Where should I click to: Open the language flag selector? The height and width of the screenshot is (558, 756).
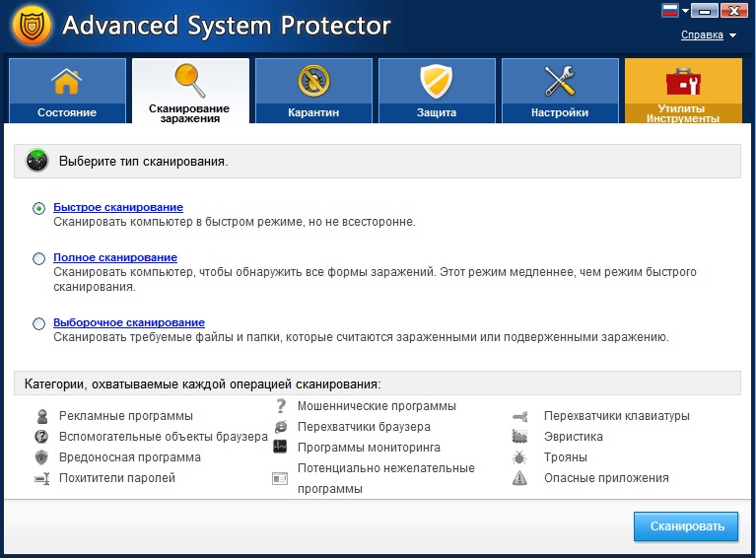[673, 11]
